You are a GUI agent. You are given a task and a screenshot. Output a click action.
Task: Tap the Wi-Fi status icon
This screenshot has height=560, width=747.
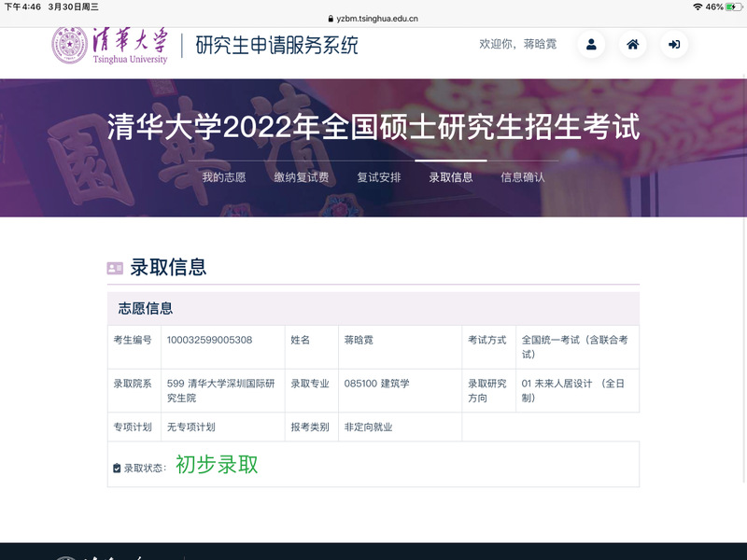point(698,7)
